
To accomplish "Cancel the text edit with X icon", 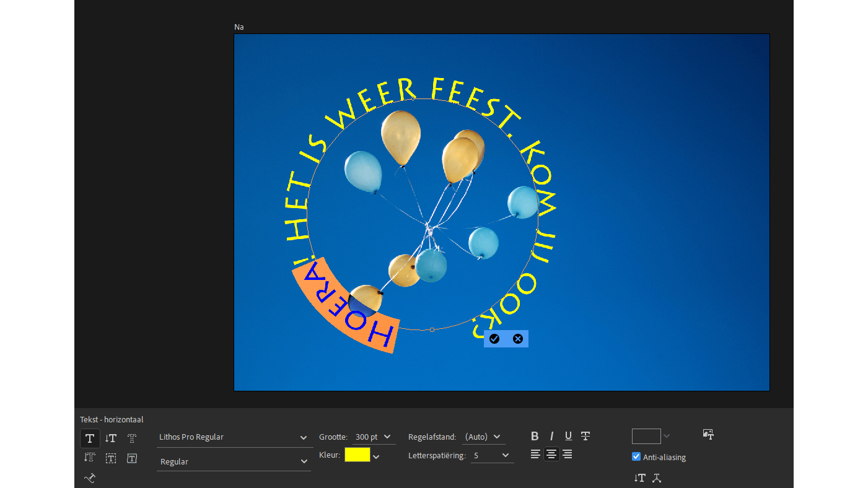I will 518,339.
